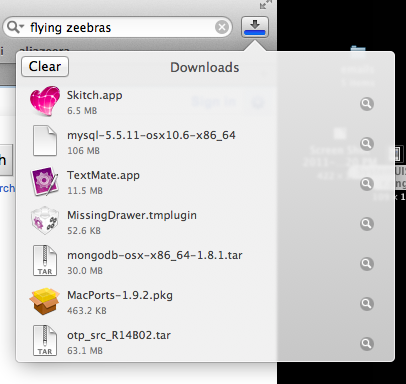Click the 463.2 KB size label
Viewport: 406px width, 384px height.
(87, 311)
